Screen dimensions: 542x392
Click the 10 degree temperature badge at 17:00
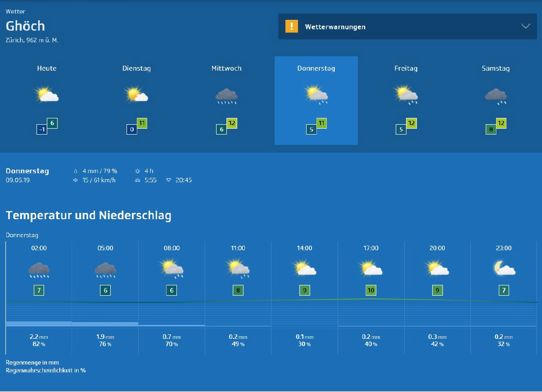click(371, 290)
